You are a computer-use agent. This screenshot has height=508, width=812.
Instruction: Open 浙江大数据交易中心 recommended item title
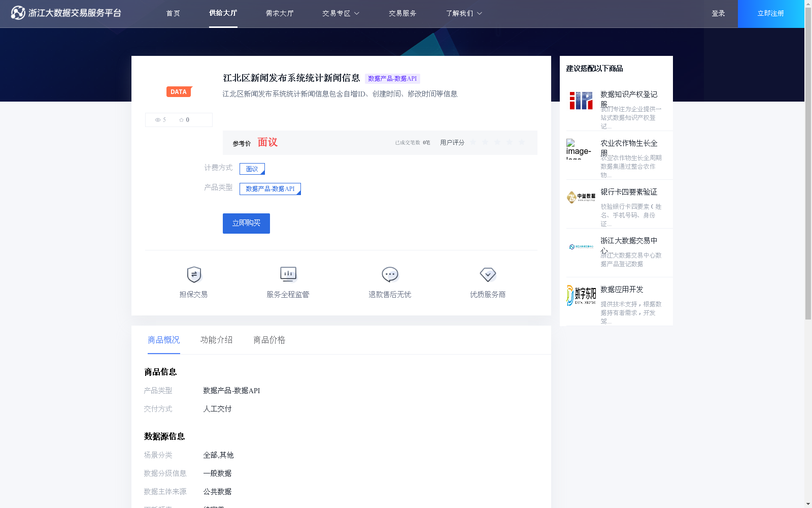pyautogui.click(x=629, y=245)
